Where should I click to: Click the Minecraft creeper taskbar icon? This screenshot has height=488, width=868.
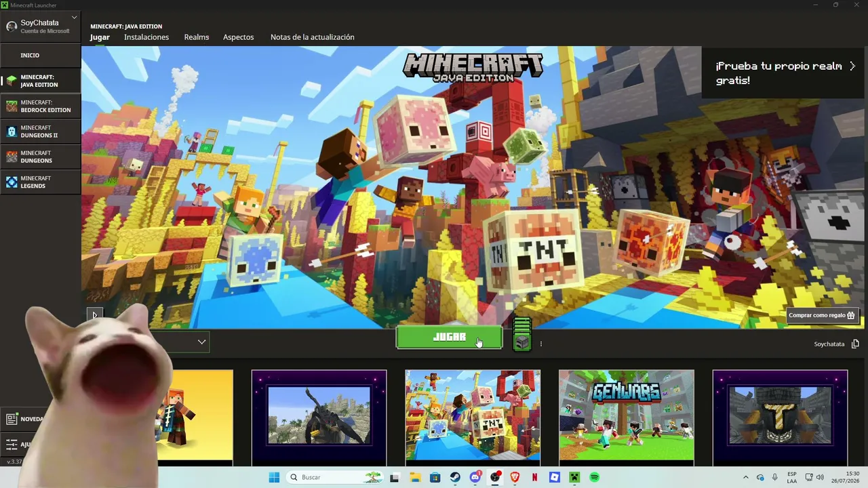point(574,477)
